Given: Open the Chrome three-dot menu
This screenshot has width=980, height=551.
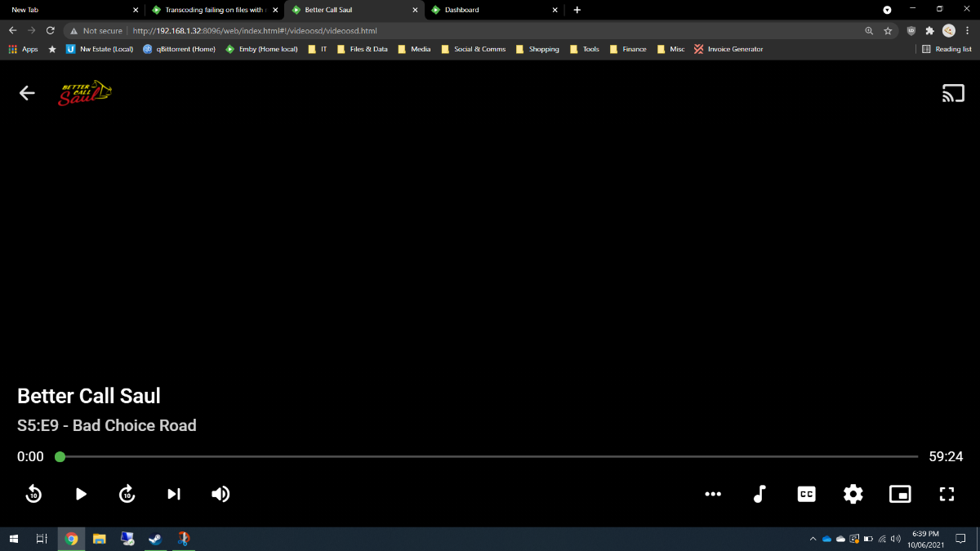Looking at the screenshot, I should [x=969, y=30].
